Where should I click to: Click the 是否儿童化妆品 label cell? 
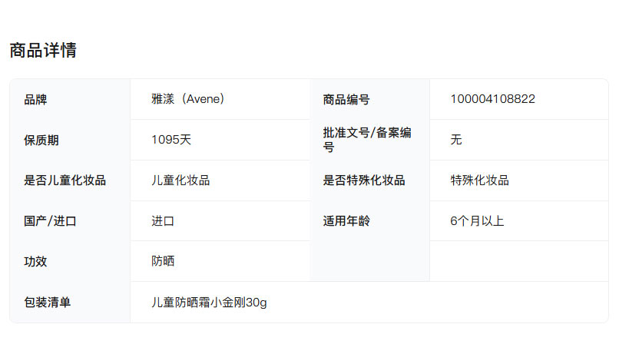[x=65, y=180]
